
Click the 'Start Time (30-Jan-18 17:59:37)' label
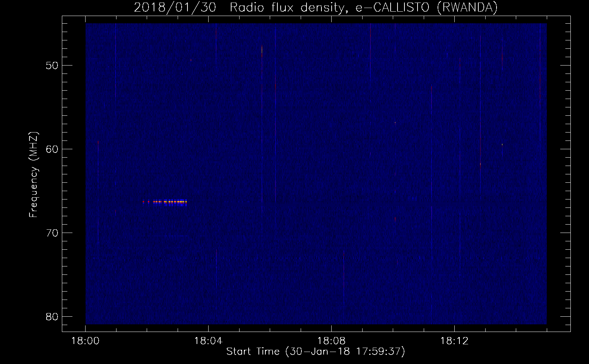coord(315,352)
